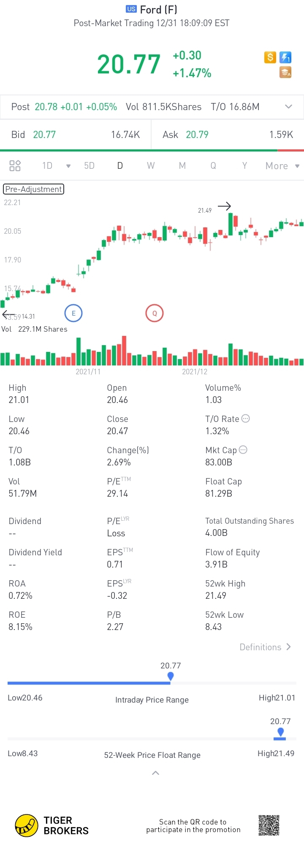304x868 pixels.
Task: Open the T/O Rate info bubble icon
Action: (x=245, y=419)
